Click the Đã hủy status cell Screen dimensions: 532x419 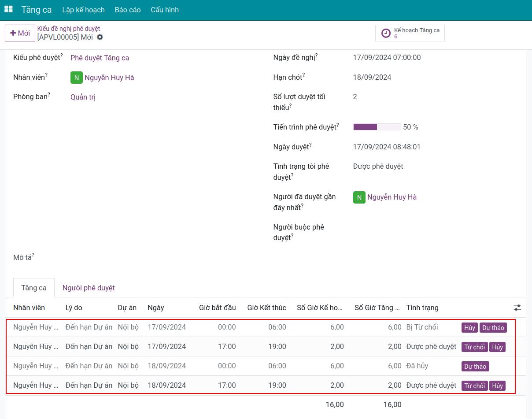[x=417, y=366]
